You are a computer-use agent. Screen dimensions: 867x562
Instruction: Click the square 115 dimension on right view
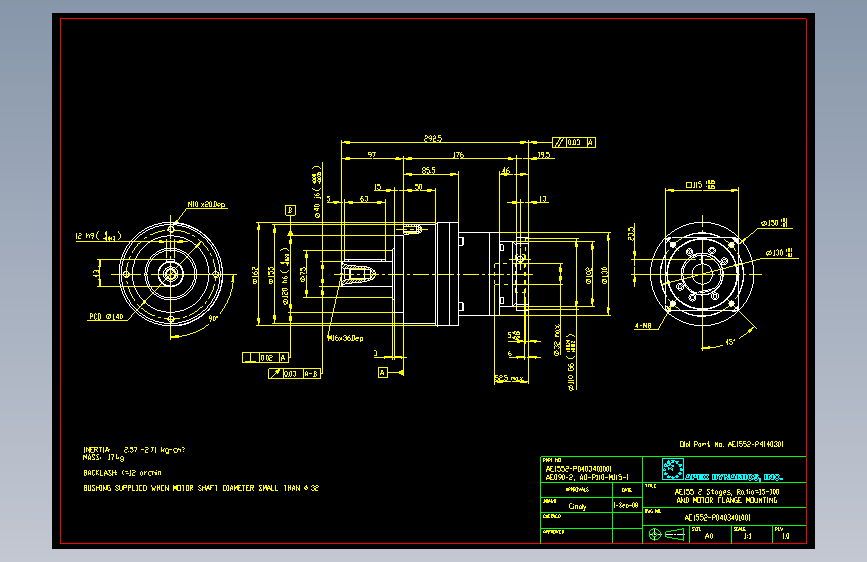[701, 184]
